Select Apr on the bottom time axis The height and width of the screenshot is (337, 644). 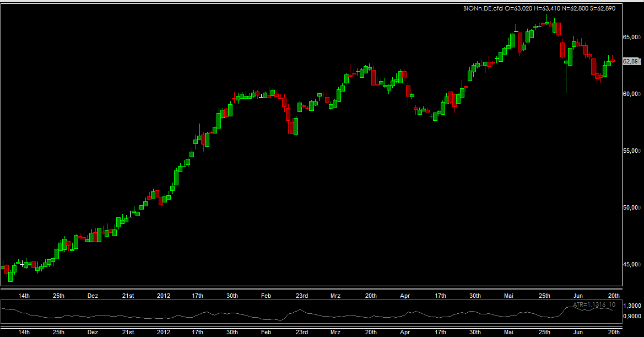point(405,333)
